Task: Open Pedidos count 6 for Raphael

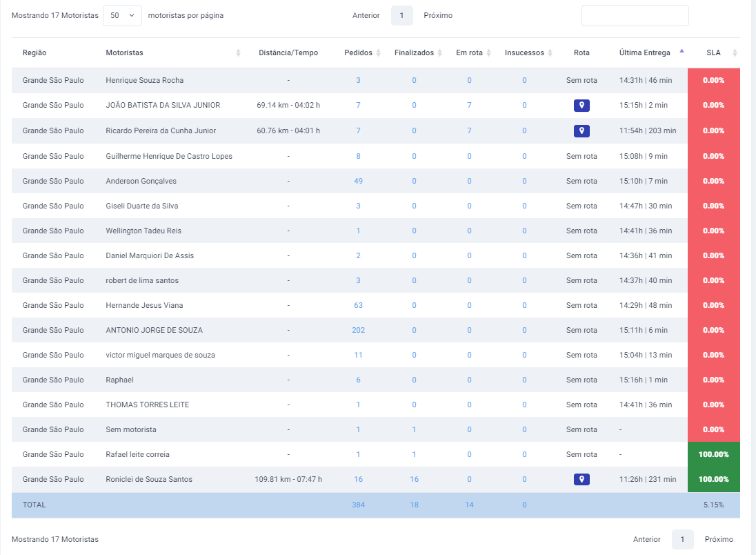Action: pyautogui.click(x=358, y=380)
